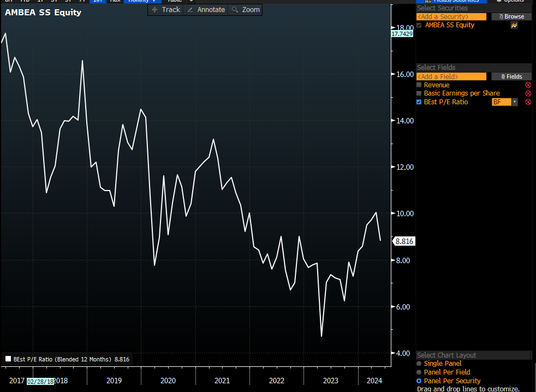Select the Panel Per Security layout option
The height and width of the screenshot is (392, 536).
[x=419, y=381]
